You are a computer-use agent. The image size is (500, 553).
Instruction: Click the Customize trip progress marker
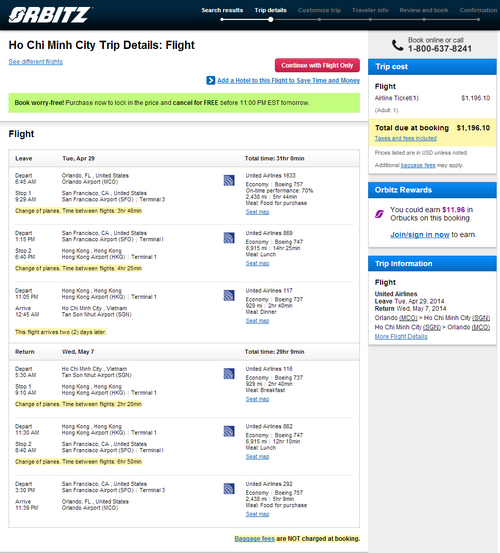pyautogui.click(x=319, y=20)
